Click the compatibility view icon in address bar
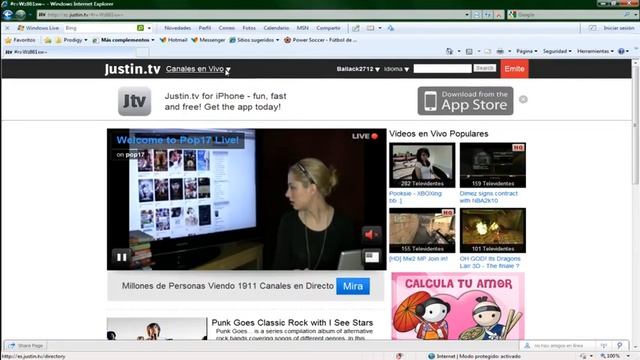The height and width of the screenshot is (360, 640). tap(477, 15)
